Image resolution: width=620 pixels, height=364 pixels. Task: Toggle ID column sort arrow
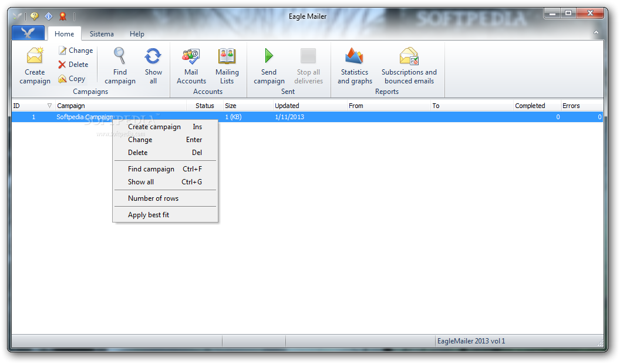click(x=49, y=106)
